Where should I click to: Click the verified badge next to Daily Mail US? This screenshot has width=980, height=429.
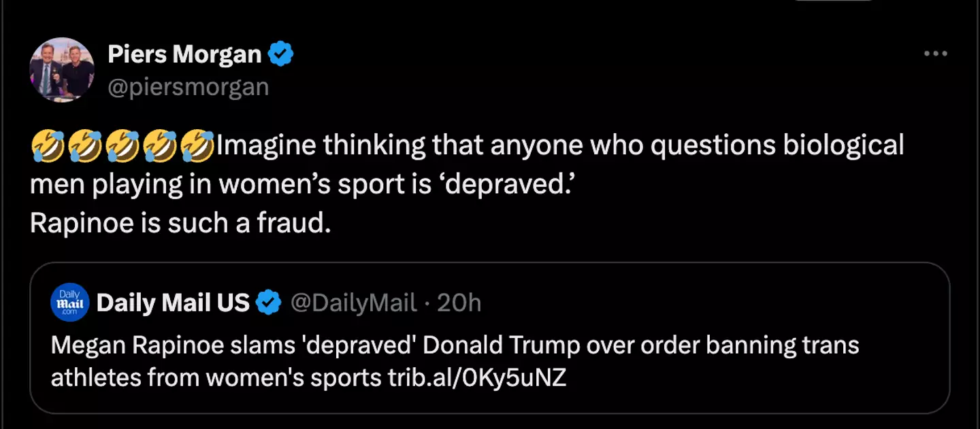[268, 303]
